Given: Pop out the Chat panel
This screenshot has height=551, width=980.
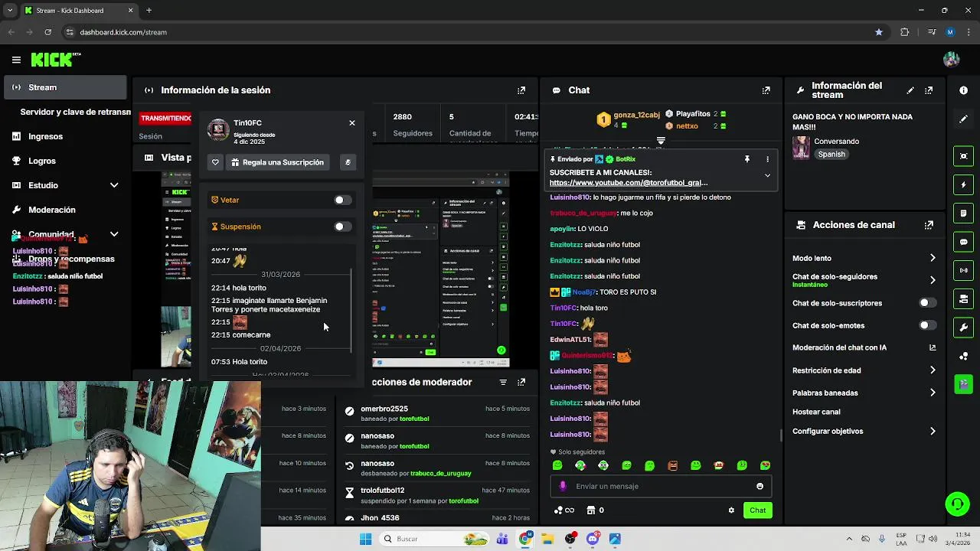Looking at the screenshot, I should click(766, 90).
